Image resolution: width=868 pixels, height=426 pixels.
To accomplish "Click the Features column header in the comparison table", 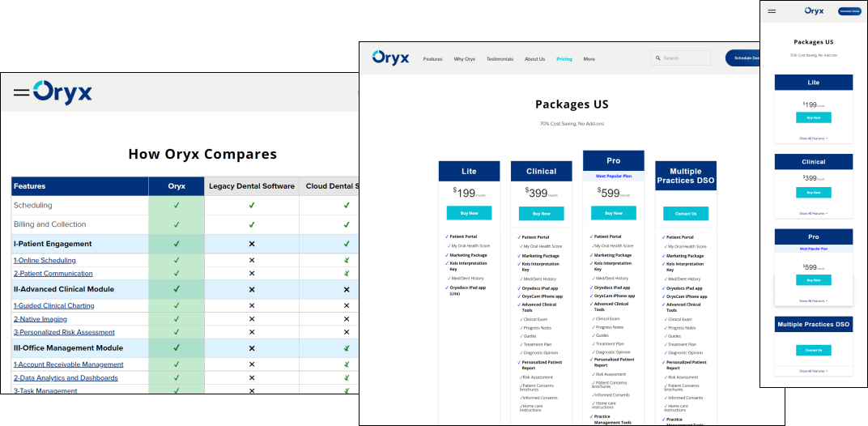I will [79, 186].
